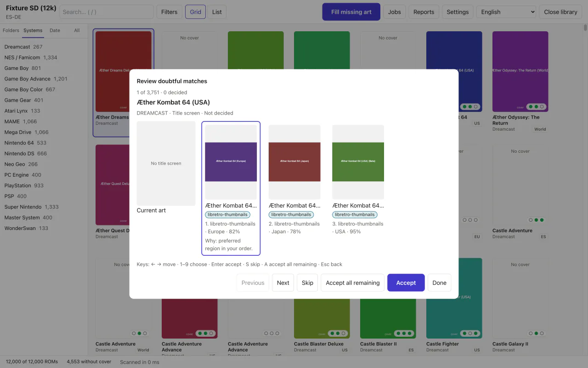
Task: Open Filters
Action: click(x=169, y=12)
